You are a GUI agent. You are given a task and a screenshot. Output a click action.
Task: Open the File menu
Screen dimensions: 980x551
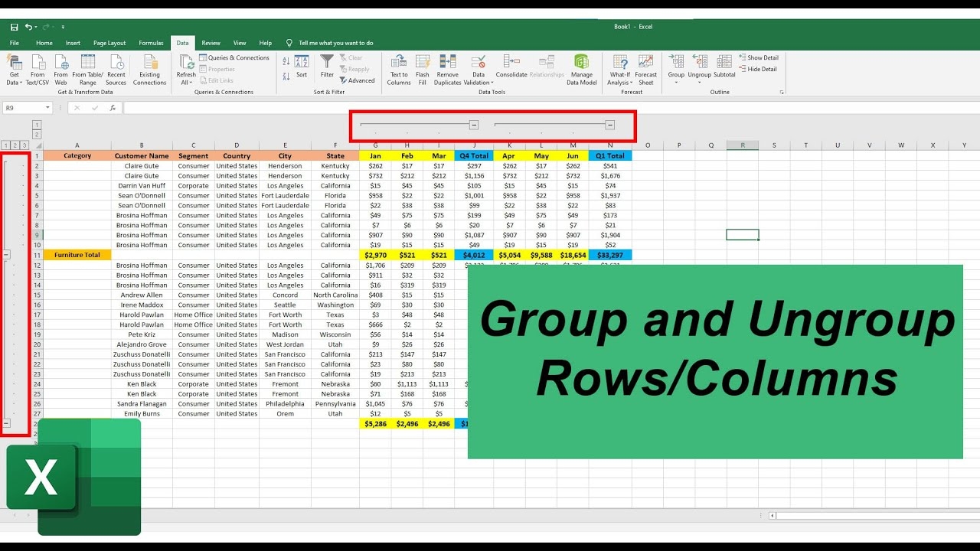(13, 43)
